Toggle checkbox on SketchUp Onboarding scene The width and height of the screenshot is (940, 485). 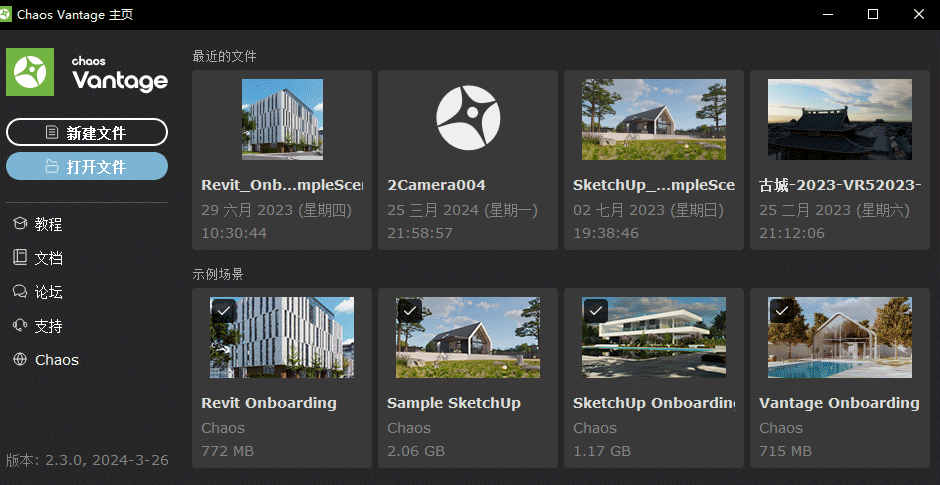coord(595,310)
